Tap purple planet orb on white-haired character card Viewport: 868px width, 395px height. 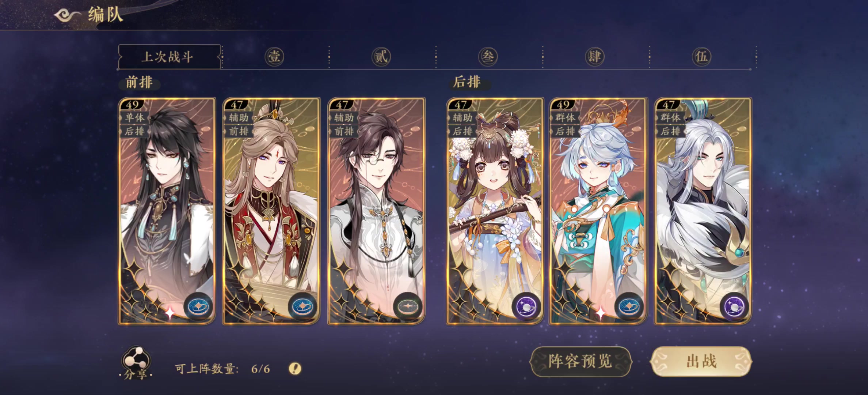point(734,306)
